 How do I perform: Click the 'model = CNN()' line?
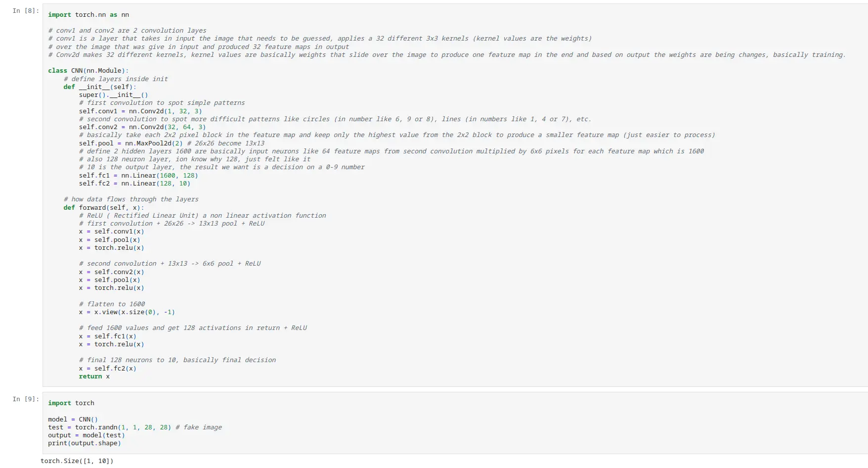(73, 420)
